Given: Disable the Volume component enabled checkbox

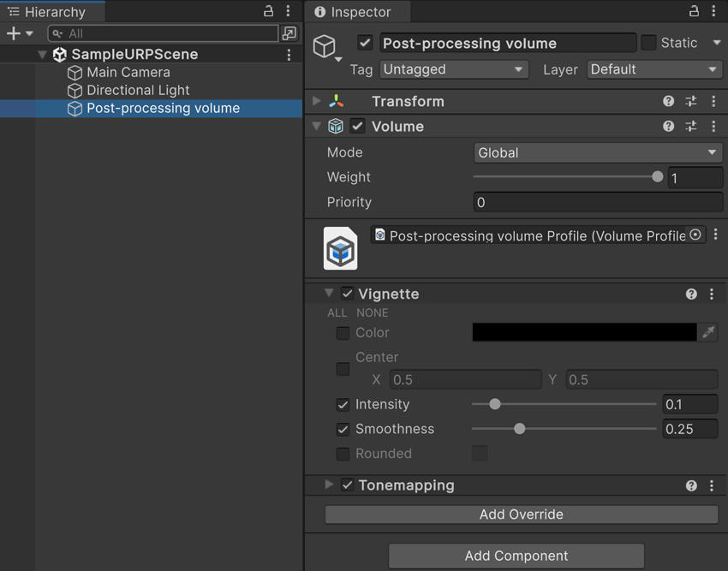Looking at the screenshot, I should pyautogui.click(x=357, y=126).
